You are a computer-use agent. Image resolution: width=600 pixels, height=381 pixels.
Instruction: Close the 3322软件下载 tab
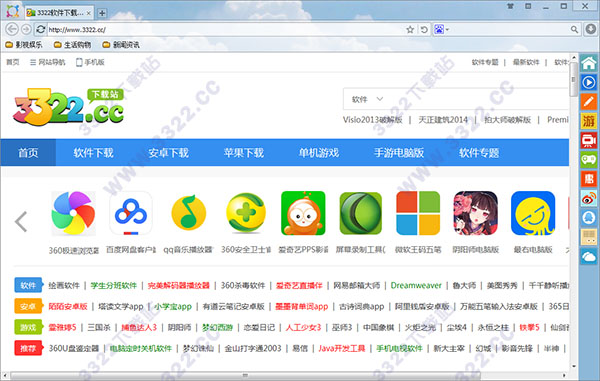click(88, 13)
